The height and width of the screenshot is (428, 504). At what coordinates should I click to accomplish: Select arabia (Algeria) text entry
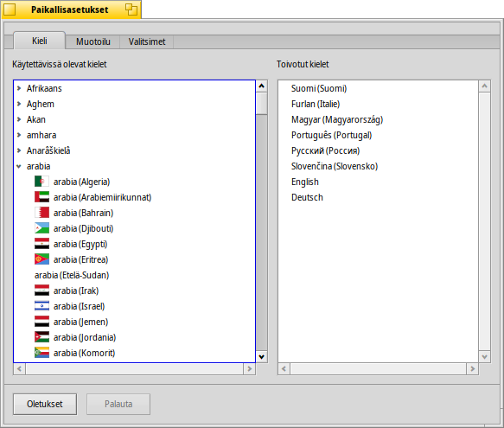pyautogui.click(x=81, y=182)
